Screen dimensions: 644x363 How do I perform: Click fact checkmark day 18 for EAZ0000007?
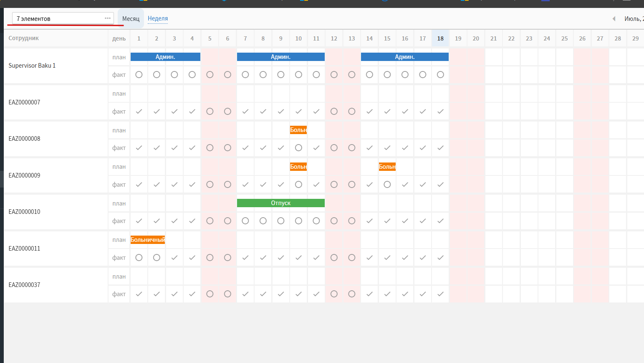[440, 112]
